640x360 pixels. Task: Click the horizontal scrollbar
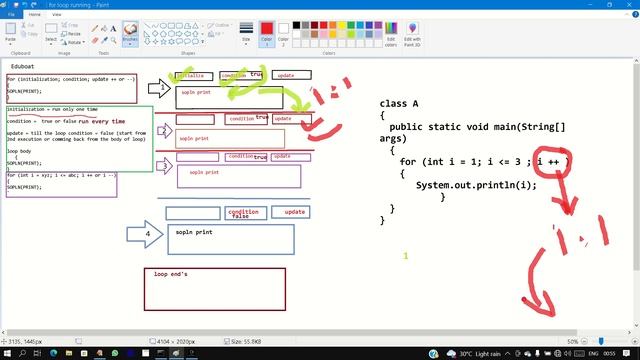(x=292, y=332)
